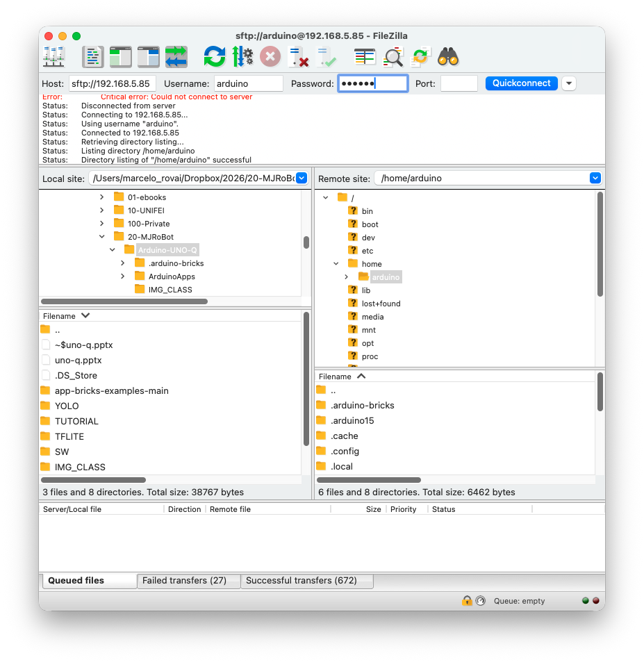
Task: Select the remote lost+found directory
Action: 381,304
